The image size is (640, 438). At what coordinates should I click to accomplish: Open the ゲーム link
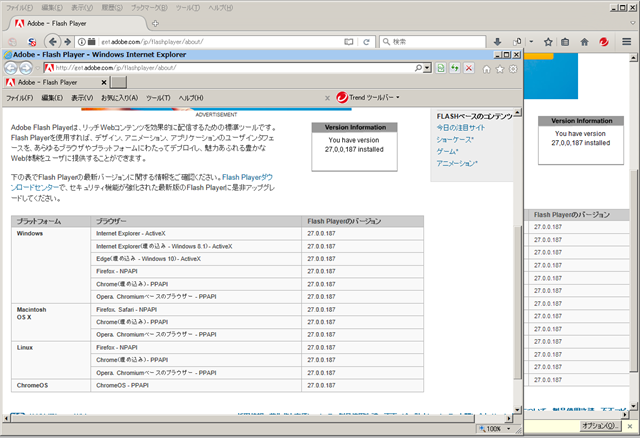pyautogui.click(x=447, y=151)
